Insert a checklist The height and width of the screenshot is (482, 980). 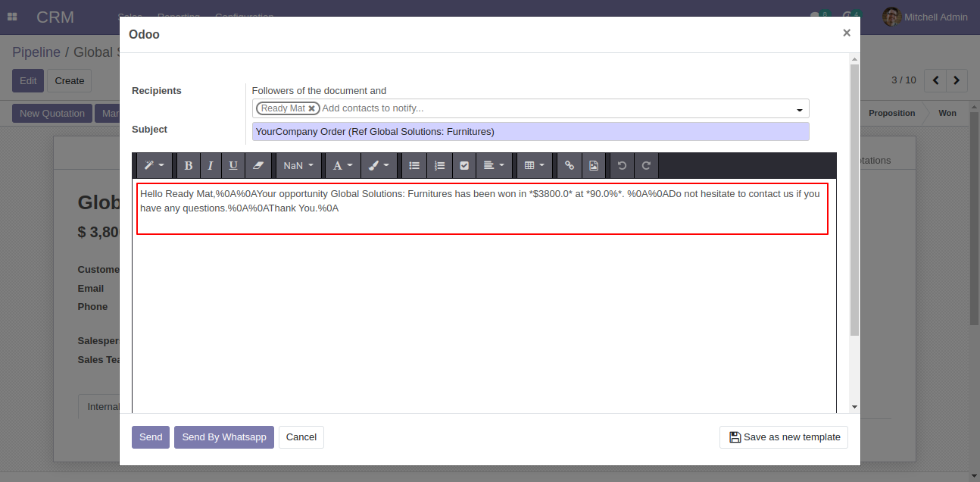coord(464,165)
